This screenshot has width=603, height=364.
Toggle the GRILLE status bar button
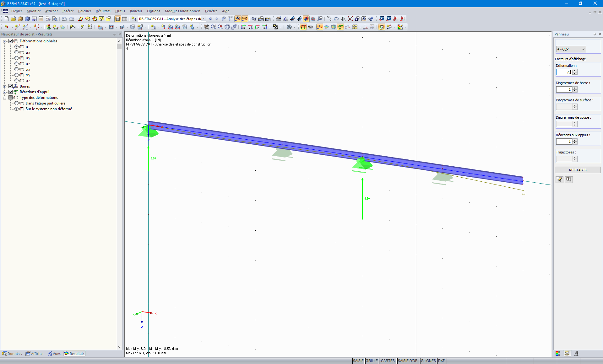[x=372, y=361]
